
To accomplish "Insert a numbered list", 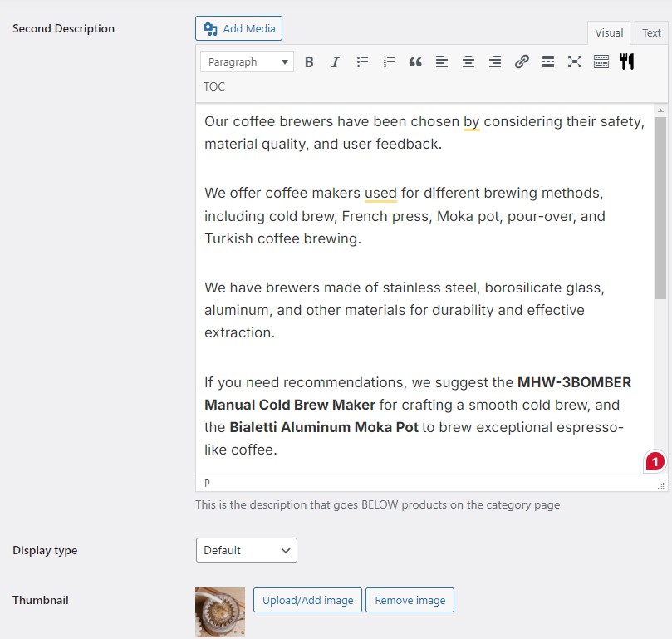I will (x=389, y=61).
